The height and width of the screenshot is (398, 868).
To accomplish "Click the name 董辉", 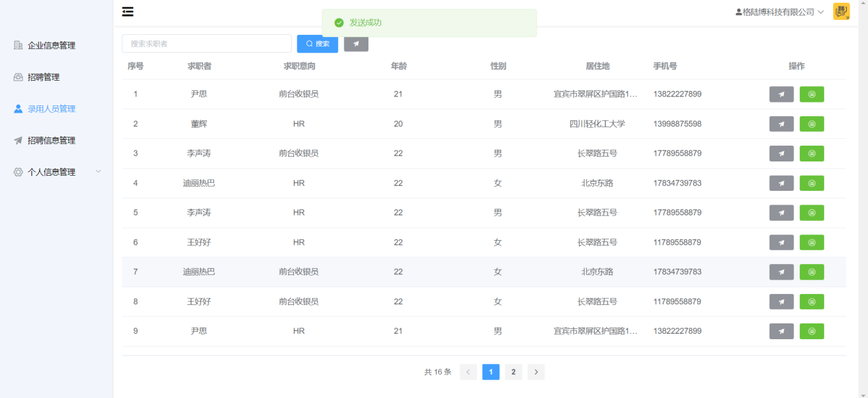I will 199,124.
